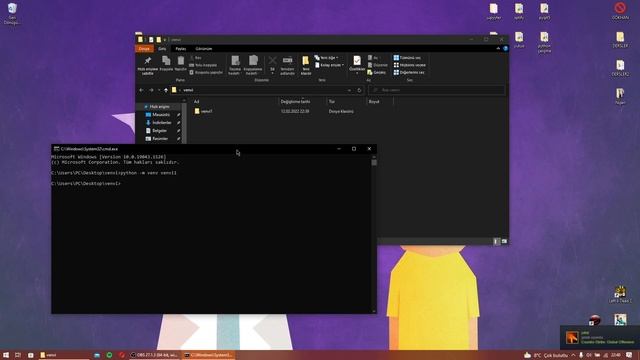Click Cut (Kes) in the Explorer ribbon
Screen dimensions: 640x360
coord(196,58)
